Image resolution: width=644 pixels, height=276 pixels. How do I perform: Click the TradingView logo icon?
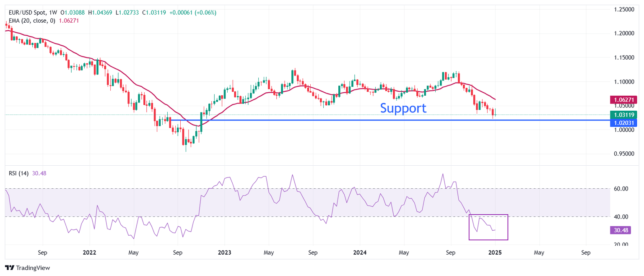[x=9, y=268]
